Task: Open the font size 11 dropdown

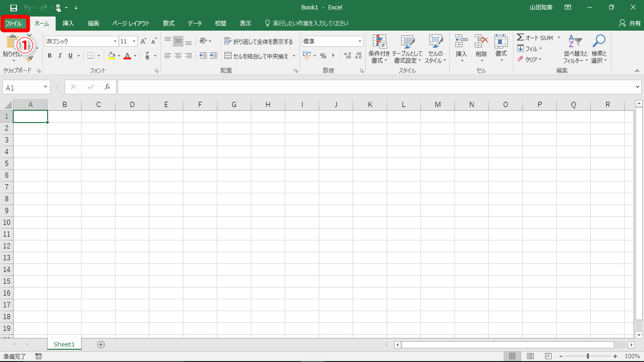Action: point(134,41)
